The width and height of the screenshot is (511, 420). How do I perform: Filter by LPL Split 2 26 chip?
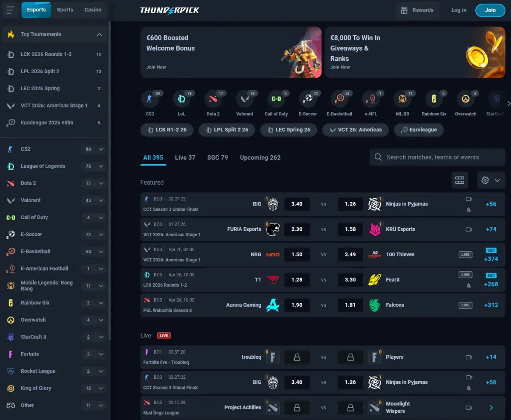coord(227,130)
